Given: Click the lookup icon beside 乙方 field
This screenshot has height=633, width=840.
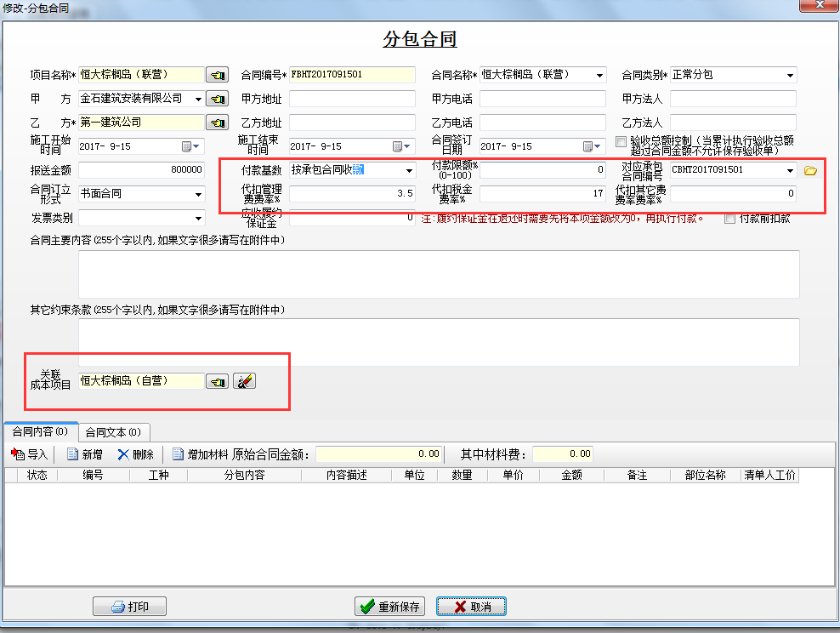Looking at the screenshot, I should coord(219,123).
